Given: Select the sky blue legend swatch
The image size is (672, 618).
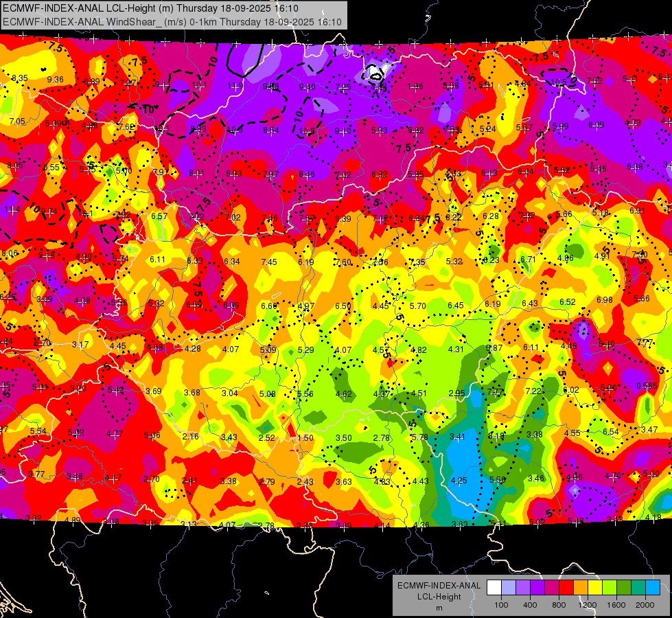Looking at the screenshot, I should click(x=653, y=588).
